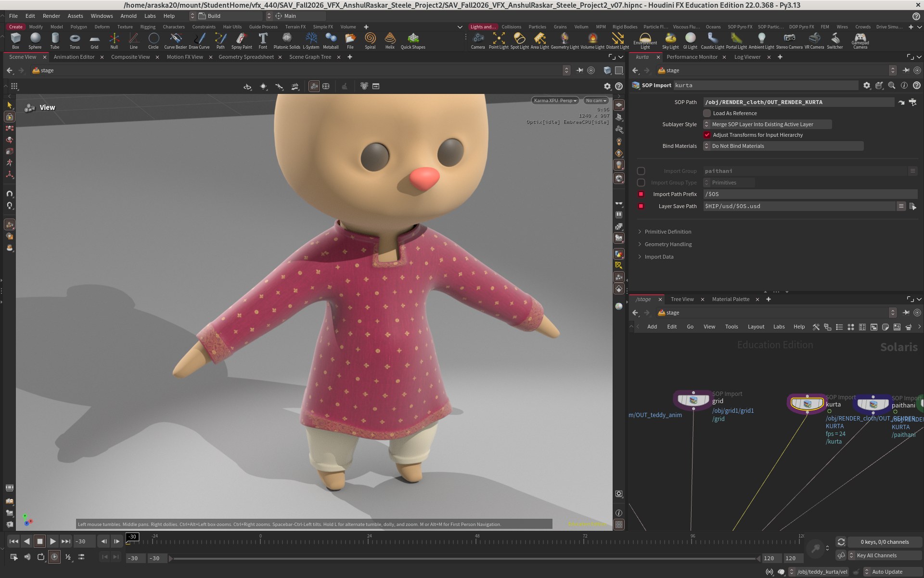
Task: Open the Performance Monitor tab
Action: click(692, 57)
